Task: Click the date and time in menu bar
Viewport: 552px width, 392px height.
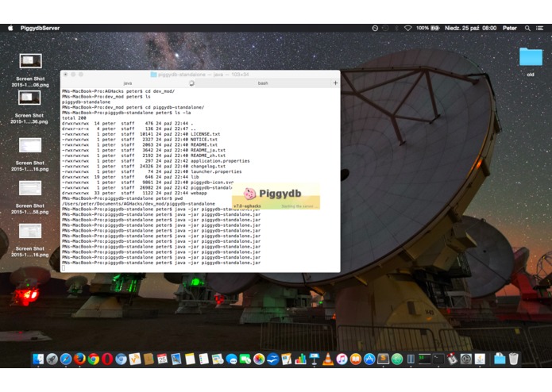Action: click(x=470, y=28)
